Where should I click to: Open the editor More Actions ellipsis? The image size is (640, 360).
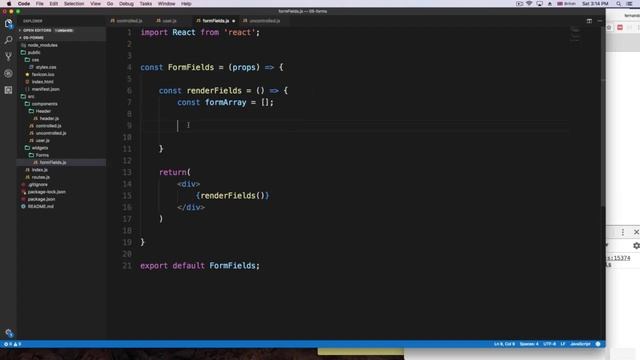pyautogui.click(x=599, y=21)
